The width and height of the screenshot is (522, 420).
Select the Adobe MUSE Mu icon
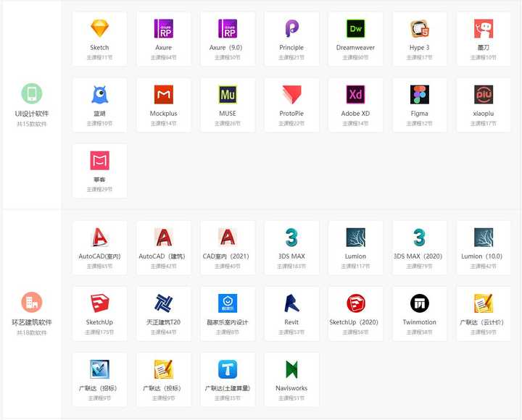pos(228,94)
